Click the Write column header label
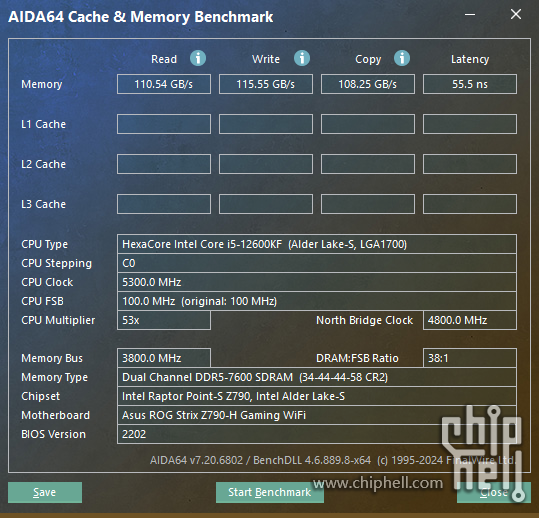This screenshot has height=518, width=539. [x=266, y=59]
